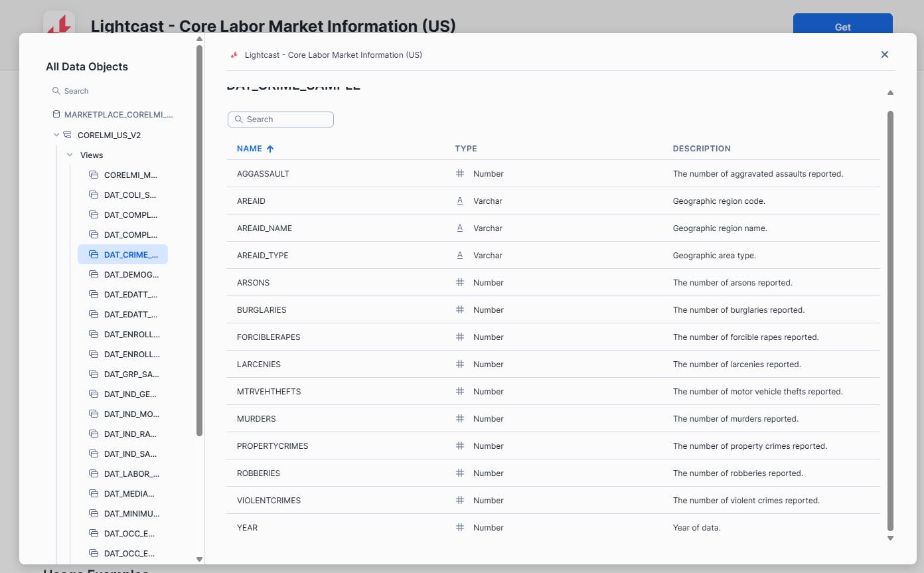Click the Number type icon for YEAR
Viewport: 924px width, 573px height.
coord(460,527)
